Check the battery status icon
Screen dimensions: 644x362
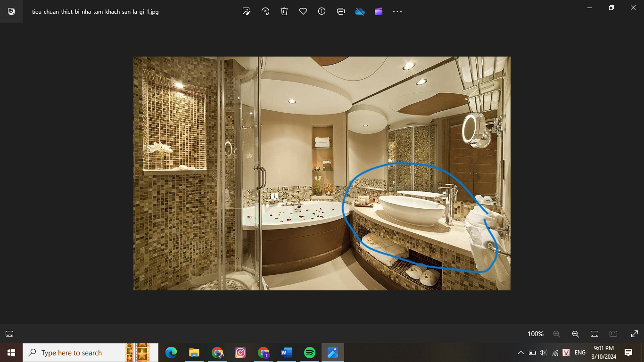point(532,353)
